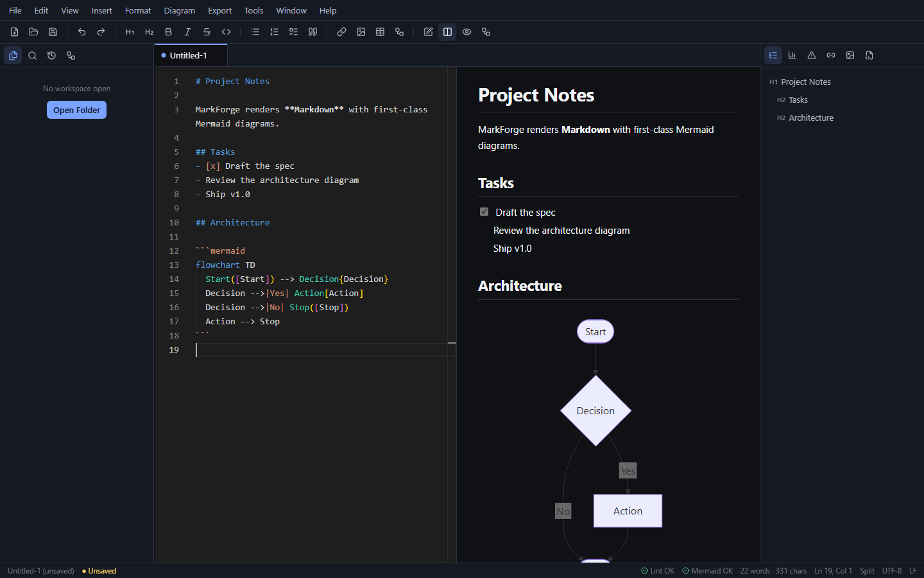924x578 pixels.
Task: Insert a numbered list
Action: [x=275, y=32]
